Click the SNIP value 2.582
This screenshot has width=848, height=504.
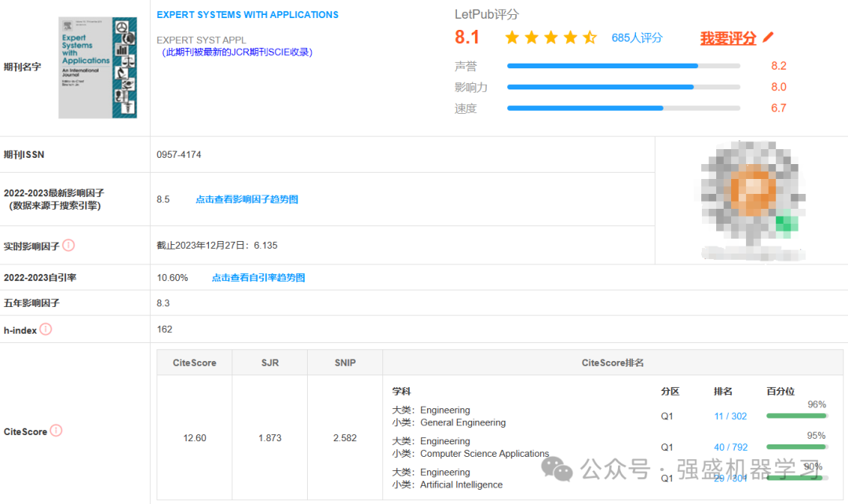tap(345, 438)
